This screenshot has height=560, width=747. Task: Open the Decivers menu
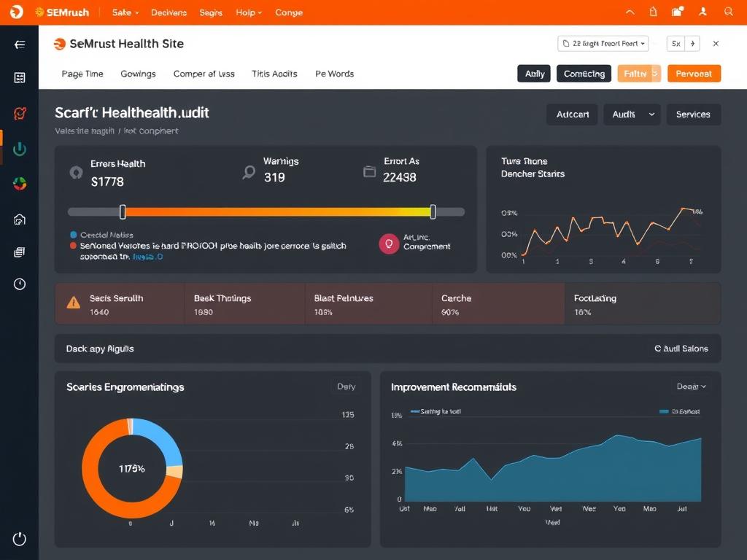[x=169, y=12]
